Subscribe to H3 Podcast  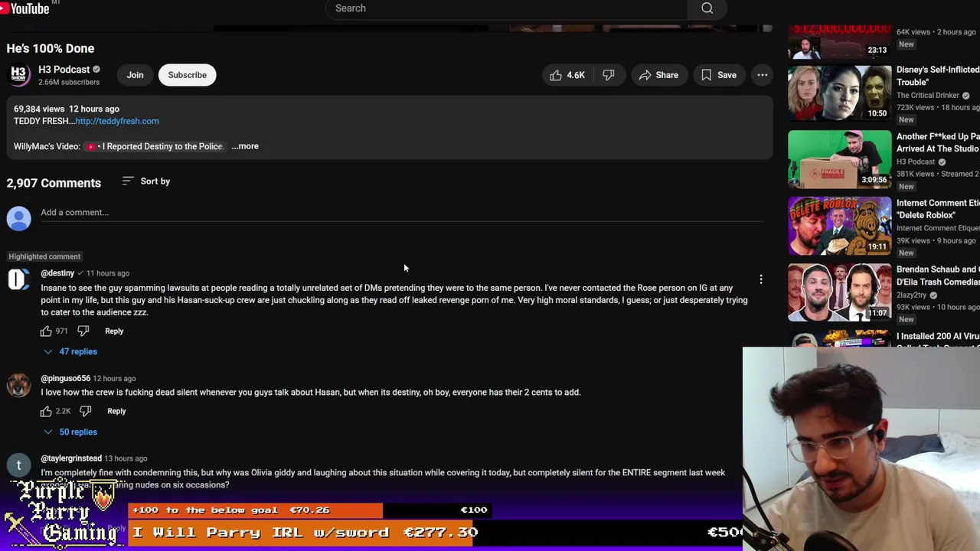pyautogui.click(x=187, y=75)
